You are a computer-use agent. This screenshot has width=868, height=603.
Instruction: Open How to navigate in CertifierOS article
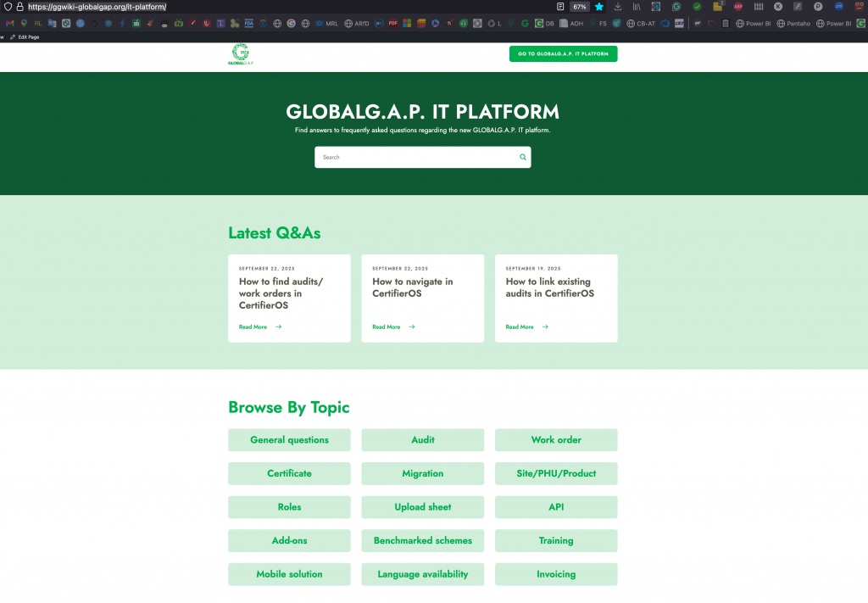pyautogui.click(x=413, y=288)
